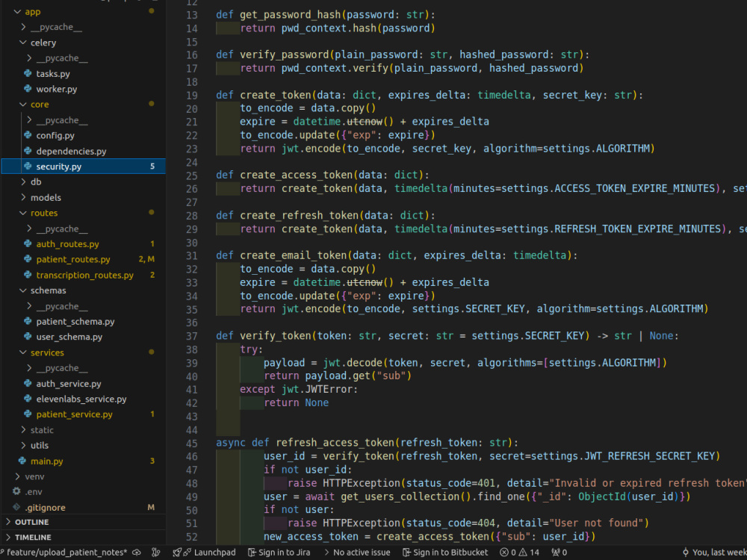Image resolution: width=747 pixels, height=560 pixels.
Task: Open Launchpad from the status bar
Action: tap(214, 553)
